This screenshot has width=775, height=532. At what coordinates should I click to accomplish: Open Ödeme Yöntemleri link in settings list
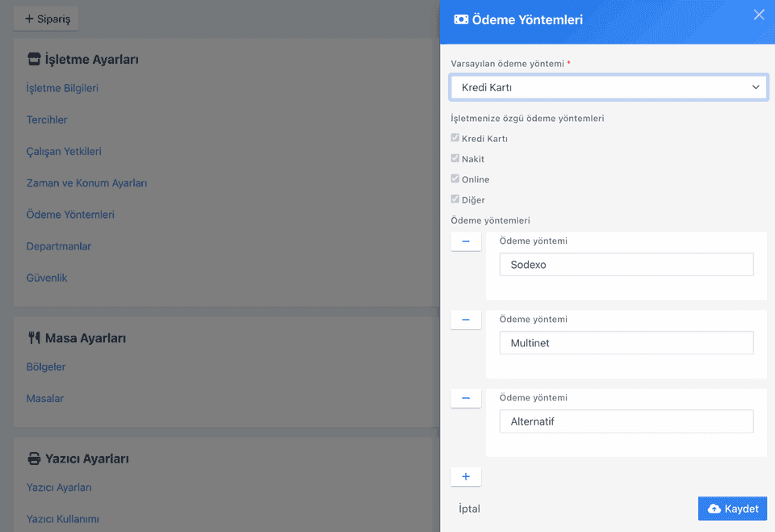70,215
